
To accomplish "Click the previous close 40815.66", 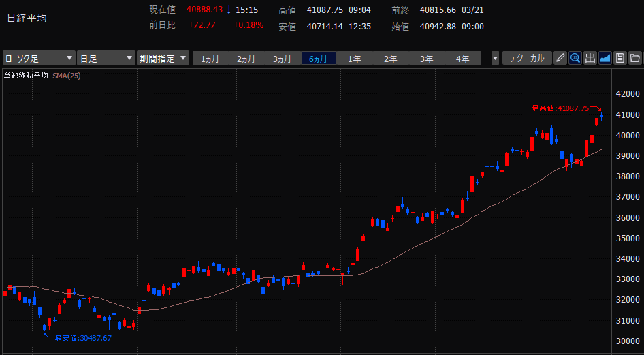I will tap(438, 10).
